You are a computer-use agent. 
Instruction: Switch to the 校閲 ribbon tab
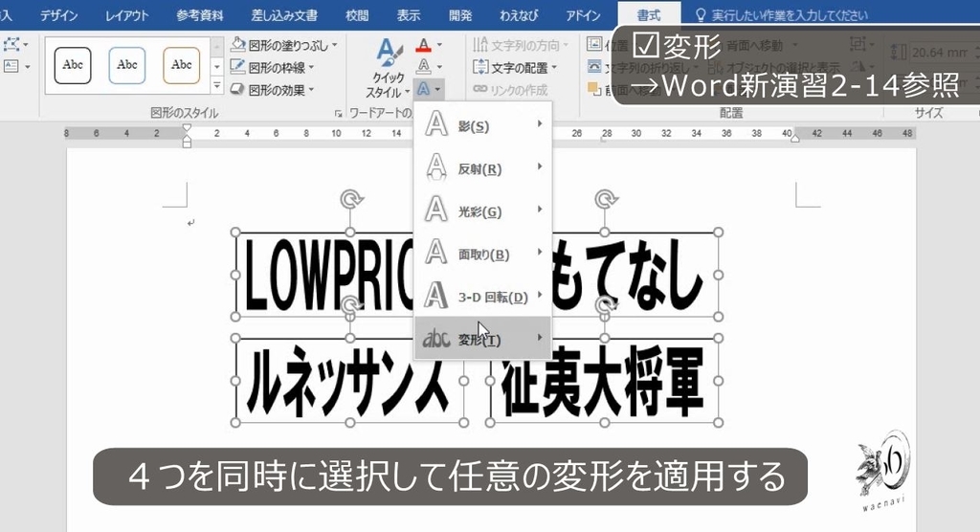pos(357,15)
